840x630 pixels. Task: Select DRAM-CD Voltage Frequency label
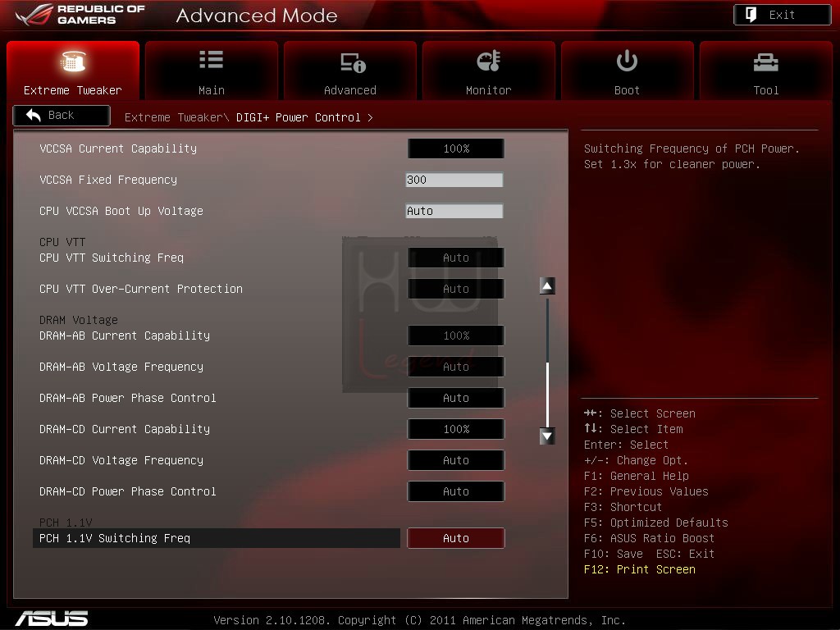pyautogui.click(x=121, y=461)
